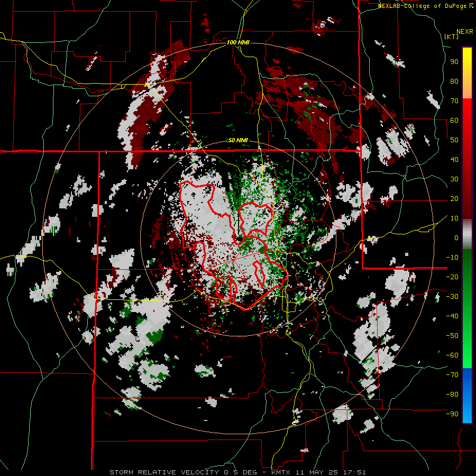The image size is (476, 476).
Task: Click the "KMTX" station identifier in the caption
Action: 280,472
